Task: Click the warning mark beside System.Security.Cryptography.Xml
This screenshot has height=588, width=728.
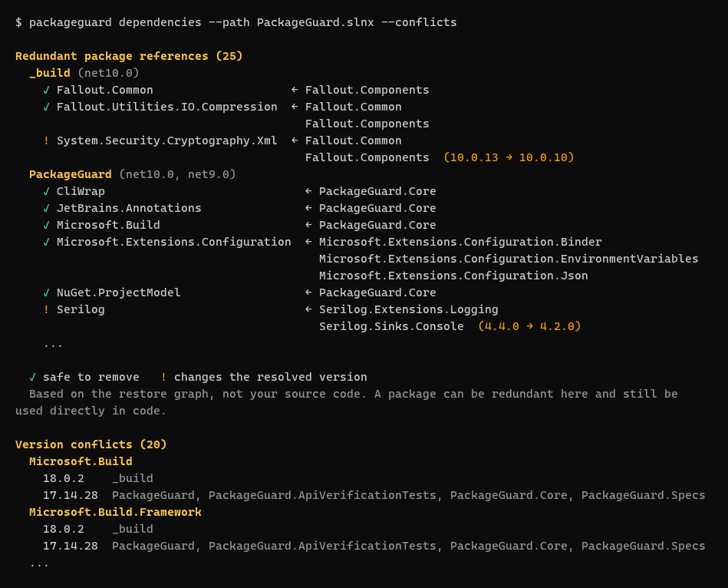Action: pyautogui.click(x=47, y=140)
